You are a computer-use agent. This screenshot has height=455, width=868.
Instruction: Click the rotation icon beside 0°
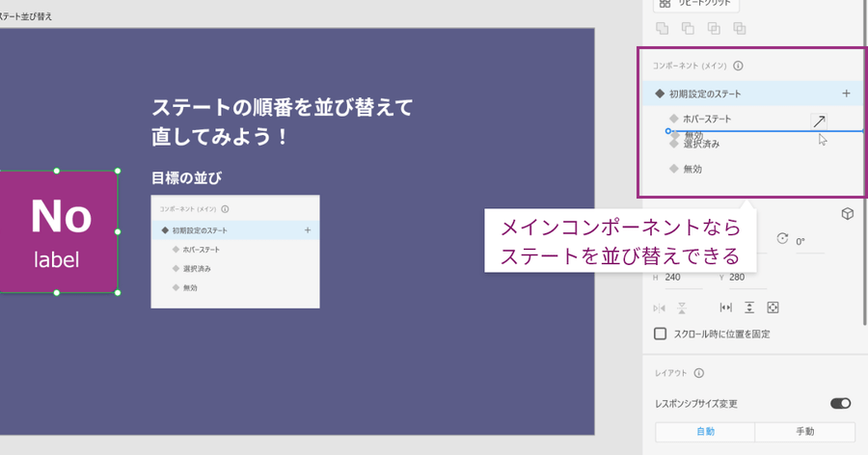tap(782, 238)
